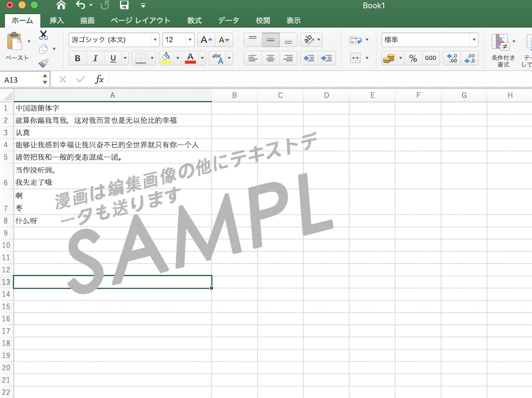
Task: Click Increase Indent icon
Action: 327,58
